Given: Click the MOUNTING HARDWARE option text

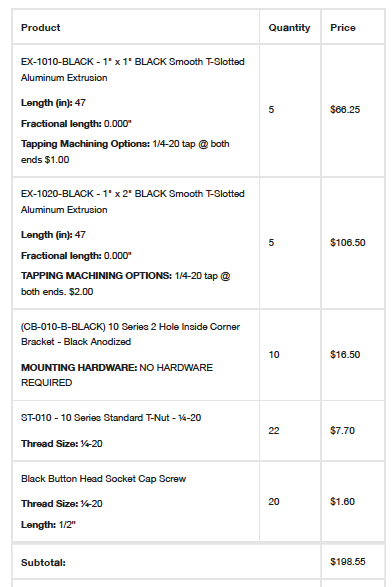Looking at the screenshot, I should (117, 375).
